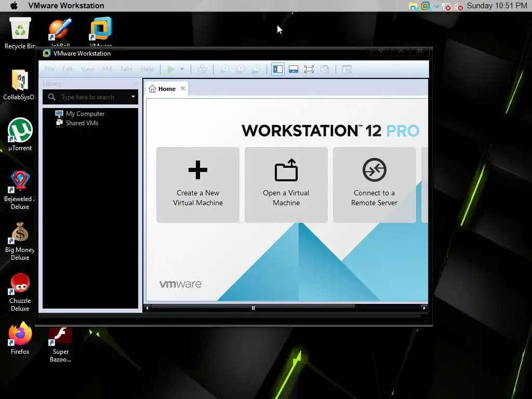
Task: Click the Unity mode toolbar icon
Action: 325,69
